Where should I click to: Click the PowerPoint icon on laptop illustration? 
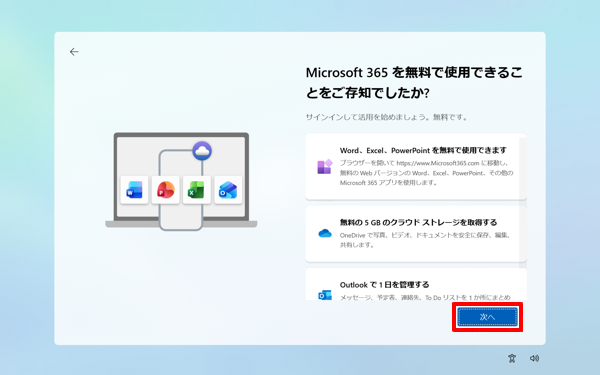pos(166,190)
